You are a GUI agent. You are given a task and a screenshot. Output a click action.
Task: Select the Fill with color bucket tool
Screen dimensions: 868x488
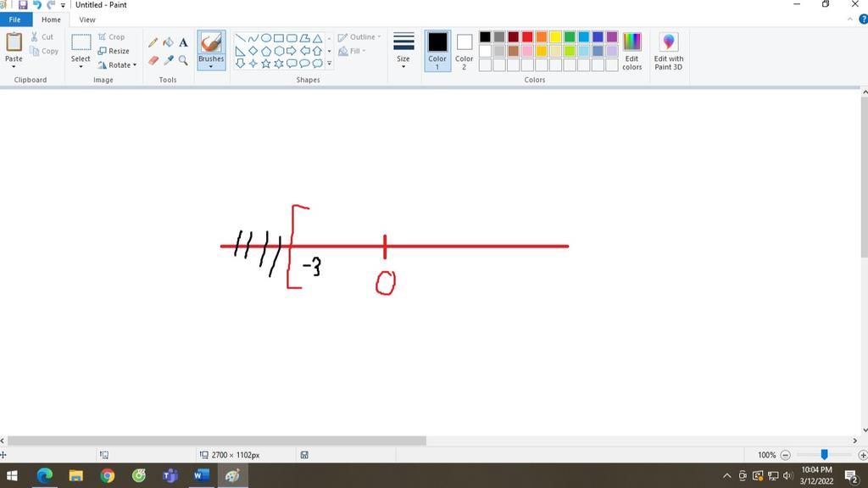(169, 42)
